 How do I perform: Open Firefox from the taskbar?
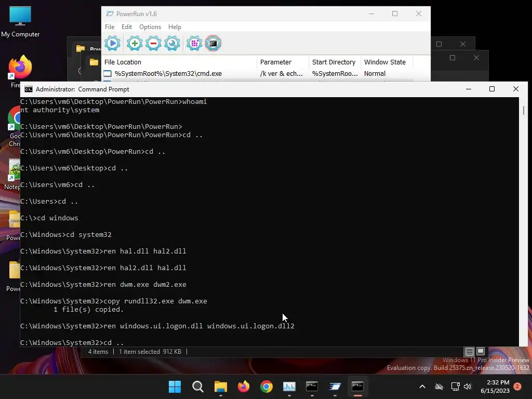click(243, 387)
